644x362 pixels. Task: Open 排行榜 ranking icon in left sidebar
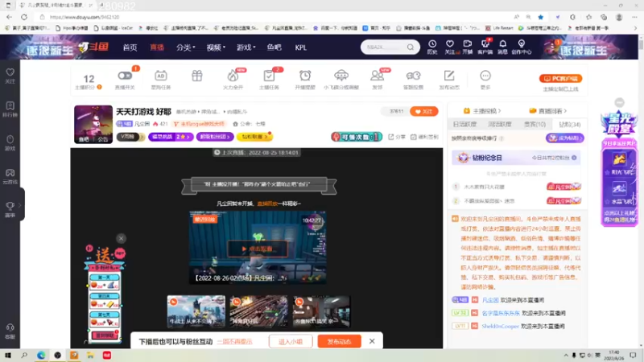(x=10, y=109)
